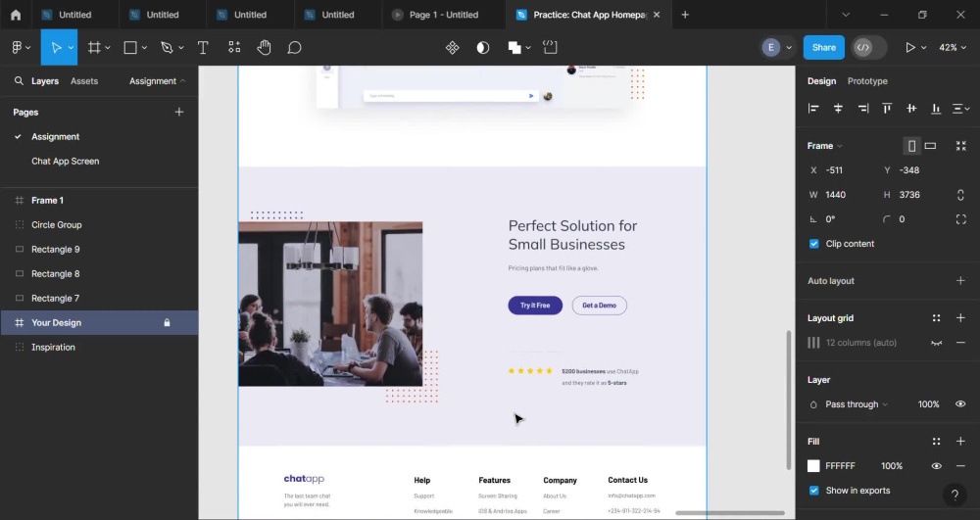Unlock the Your Design layer
The image size is (980, 520).
tap(167, 323)
